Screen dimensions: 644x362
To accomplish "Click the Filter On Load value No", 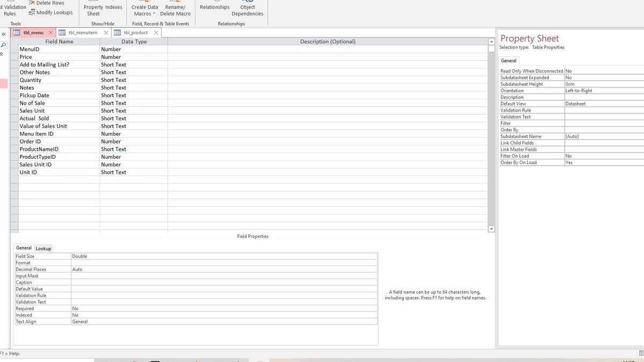I will pyautogui.click(x=604, y=156).
